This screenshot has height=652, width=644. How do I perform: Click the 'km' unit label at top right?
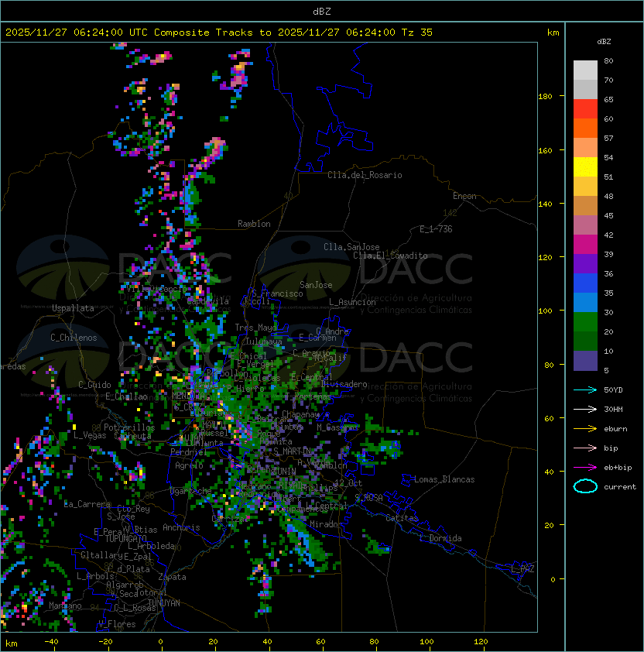(x=553, y=33)
